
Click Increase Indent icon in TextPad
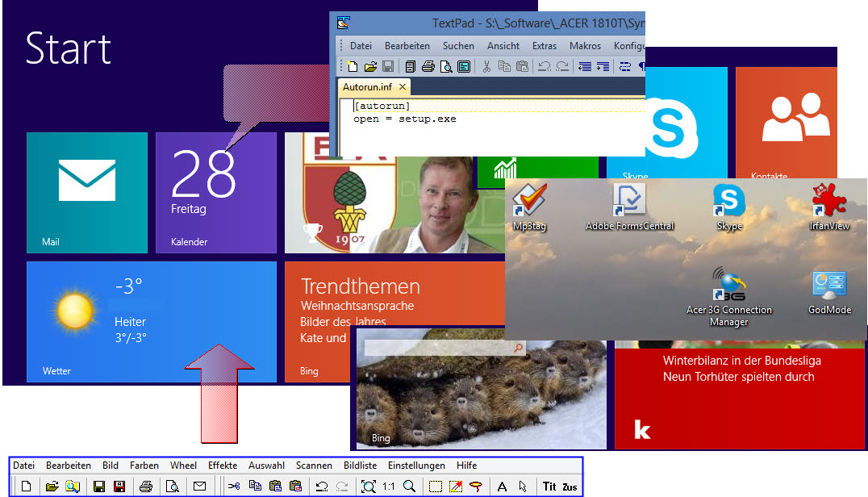pyautogui.click(x=603, y=67)
